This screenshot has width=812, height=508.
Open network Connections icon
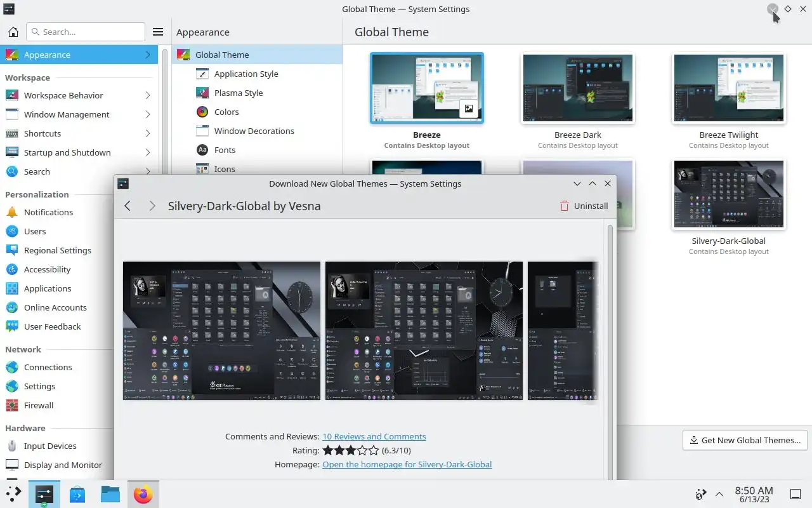pos(12,367)
